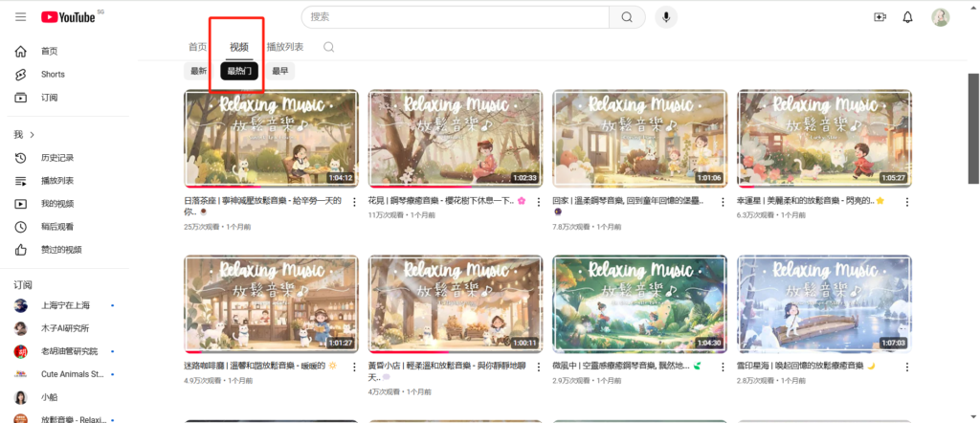Switch to the channel 首页 tab

(x=197, y=47)
